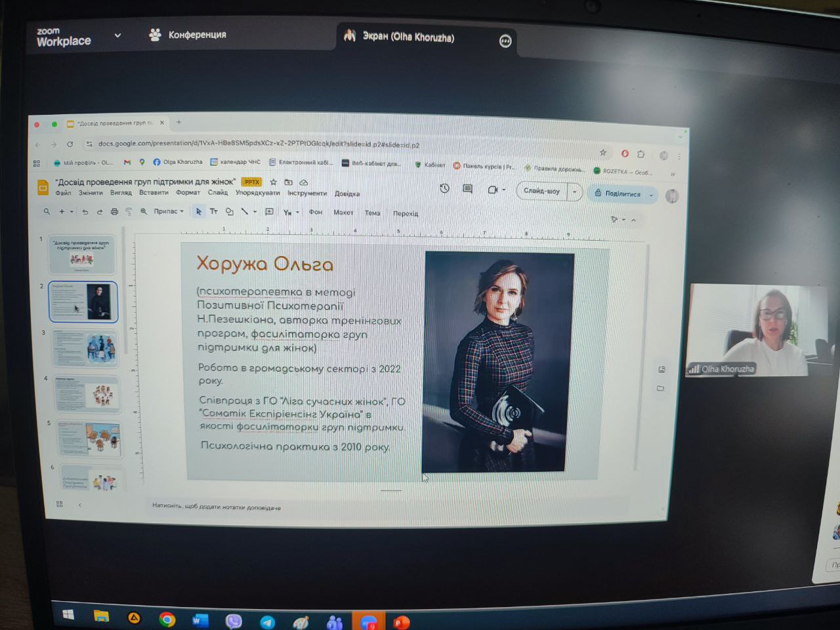Switch to the Конференция tab
The width and height of the screenshot is (840, 630).
tap(188, 35)
